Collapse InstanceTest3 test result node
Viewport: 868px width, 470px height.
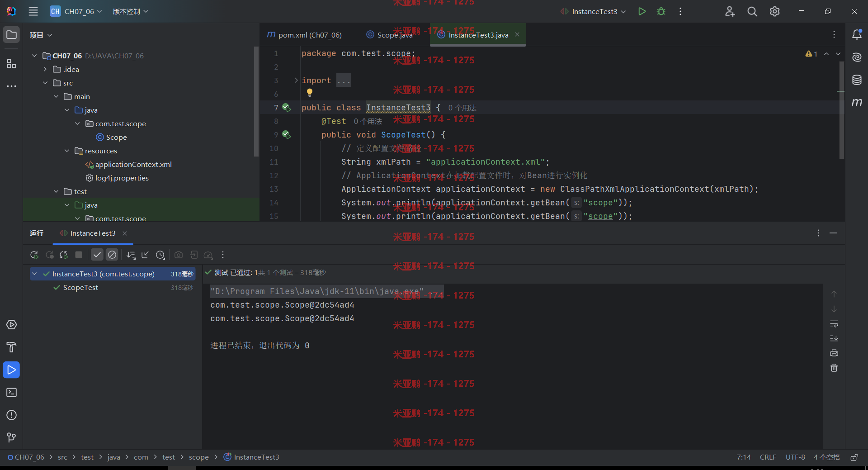coord(34,274)
